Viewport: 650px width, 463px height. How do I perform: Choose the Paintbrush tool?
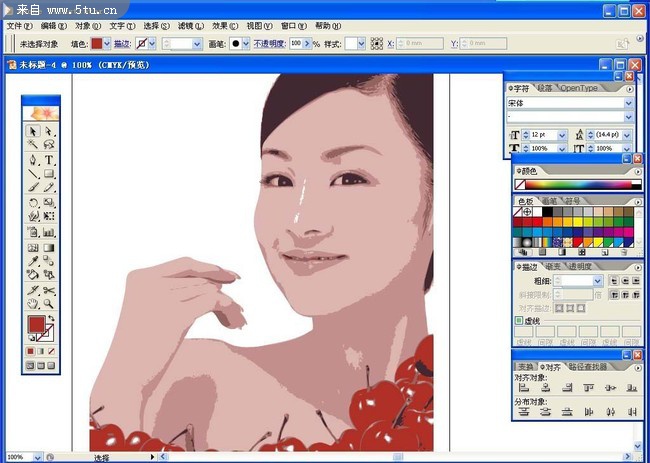(x=33, y=188)
